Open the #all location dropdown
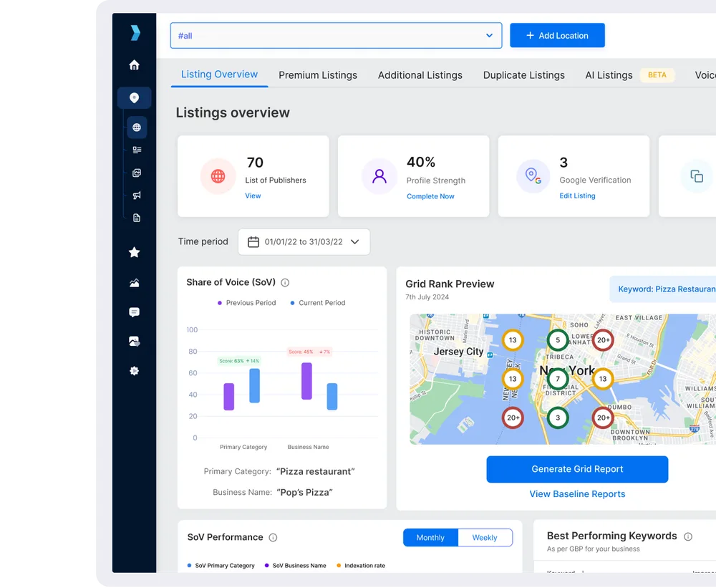Image resolution: width=716 pixels, height=588 pixels. pos(336,36)
